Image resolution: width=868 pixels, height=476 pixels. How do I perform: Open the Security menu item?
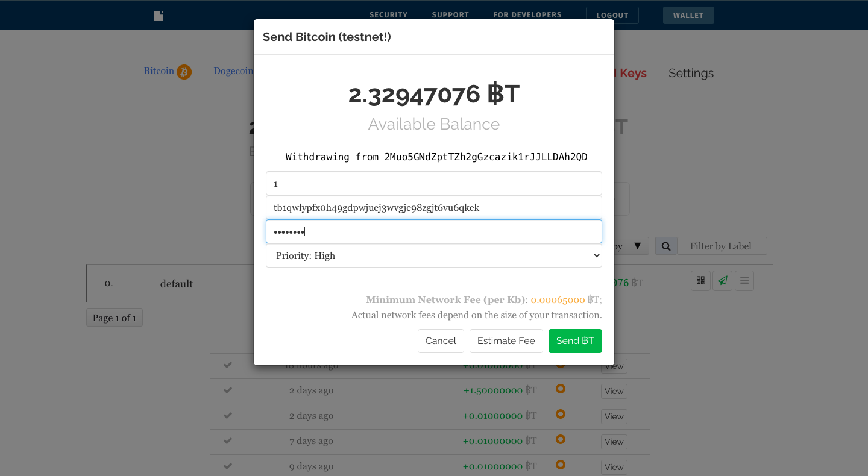pyautogui.click(x=388, y=15)
